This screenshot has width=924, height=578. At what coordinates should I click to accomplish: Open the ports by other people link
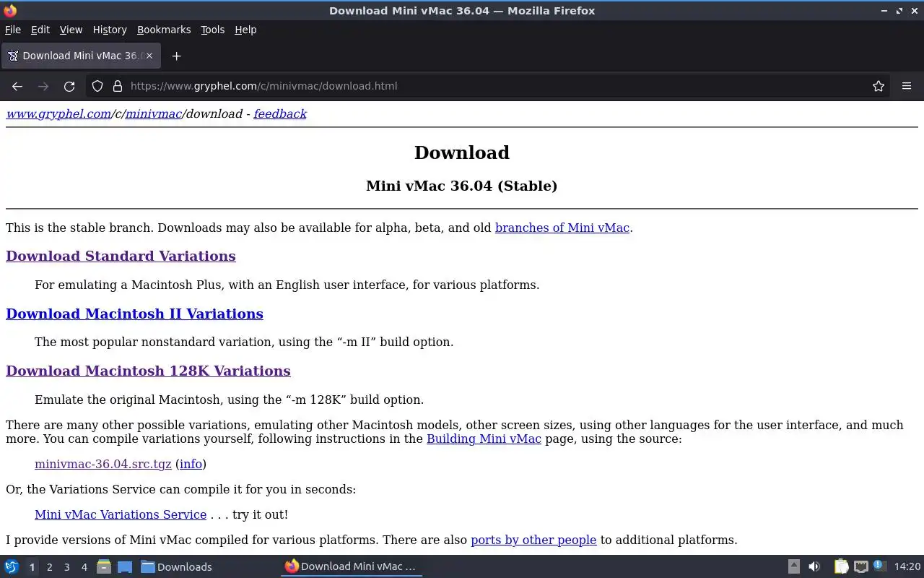pos(533,540)
